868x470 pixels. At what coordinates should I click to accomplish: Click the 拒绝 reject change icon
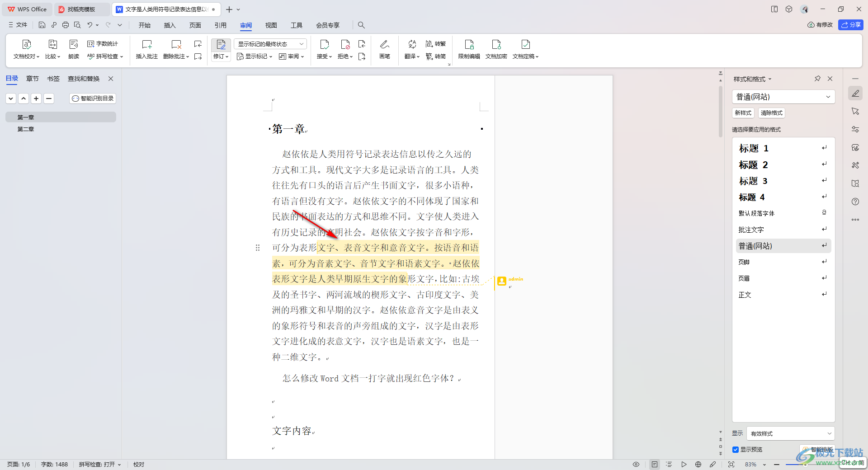click(345, 44)
